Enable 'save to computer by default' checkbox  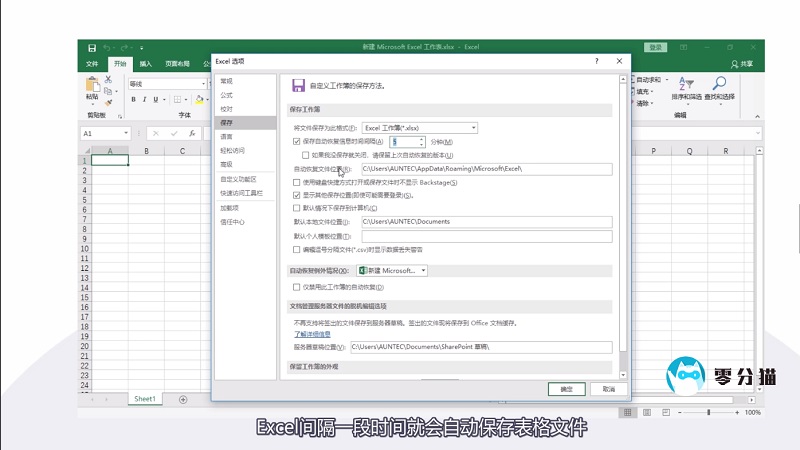[x=297, y=208]
